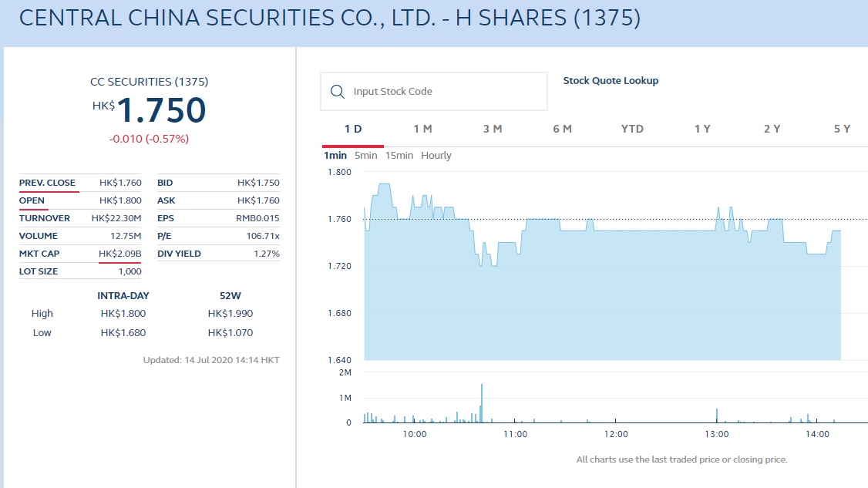Click the LOT SIZE value 1,000
Image resolution: width=868 pixels, height=488 pixels.
[130, 271]
